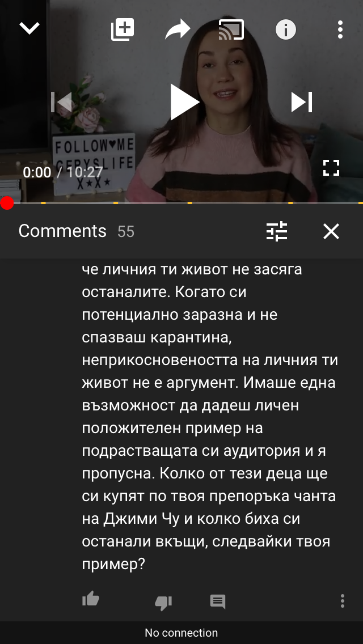Tap the Comments header title
This screenshot has width=363, height=644.
tap(62, 231)
